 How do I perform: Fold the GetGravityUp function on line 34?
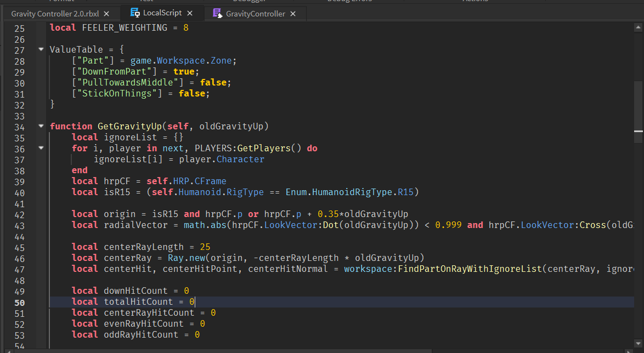click(x=41, y=126)
